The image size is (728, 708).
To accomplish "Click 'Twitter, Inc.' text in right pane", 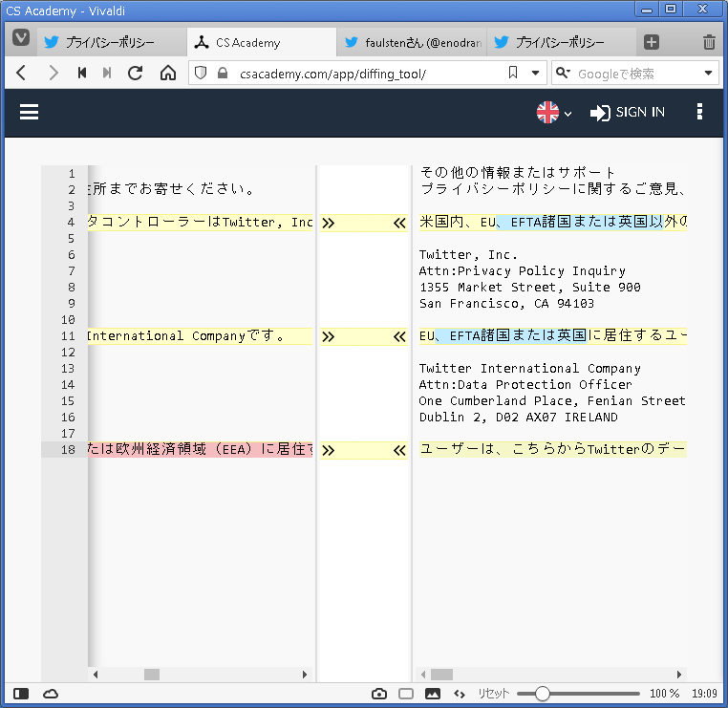I will 468,255.
